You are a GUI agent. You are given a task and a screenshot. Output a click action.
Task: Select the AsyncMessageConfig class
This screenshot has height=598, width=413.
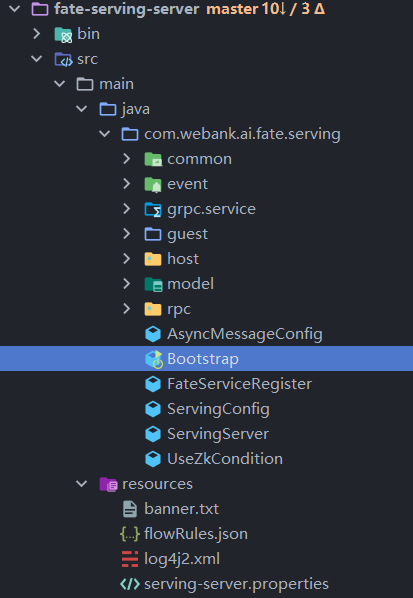coord(245,334)
